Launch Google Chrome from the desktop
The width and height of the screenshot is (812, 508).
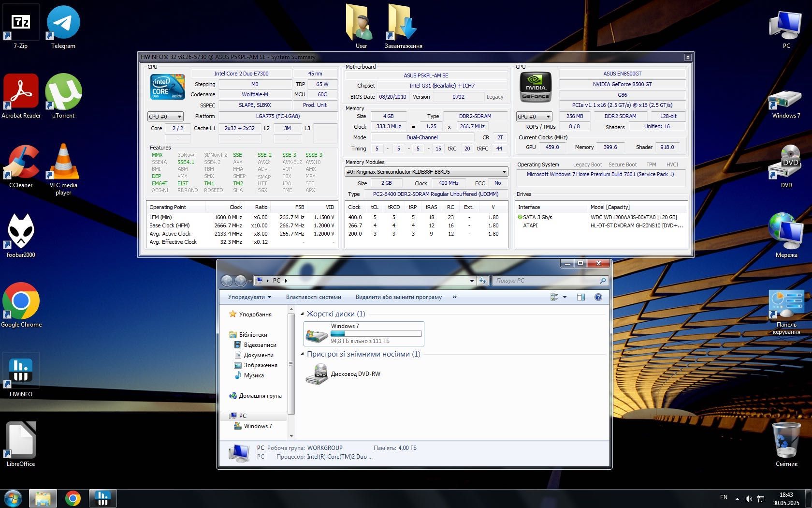point(21,305)
